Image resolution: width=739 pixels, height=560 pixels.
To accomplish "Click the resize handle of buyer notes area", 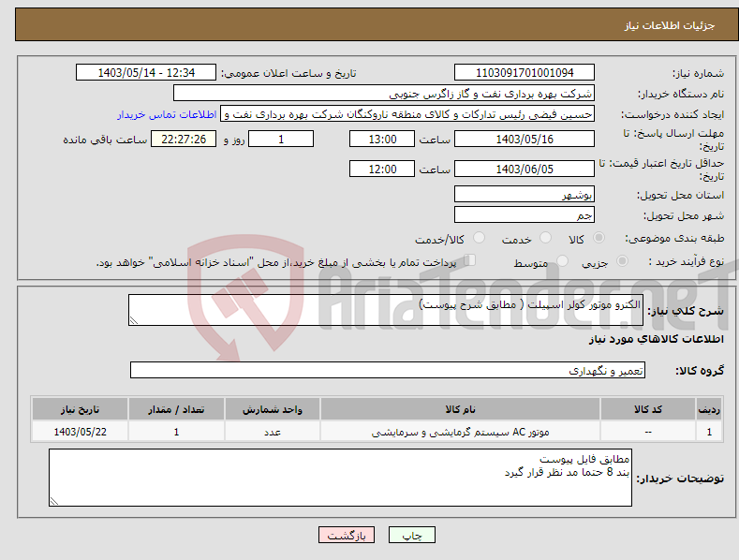I will pyautogui.click(x=54, y=501).
